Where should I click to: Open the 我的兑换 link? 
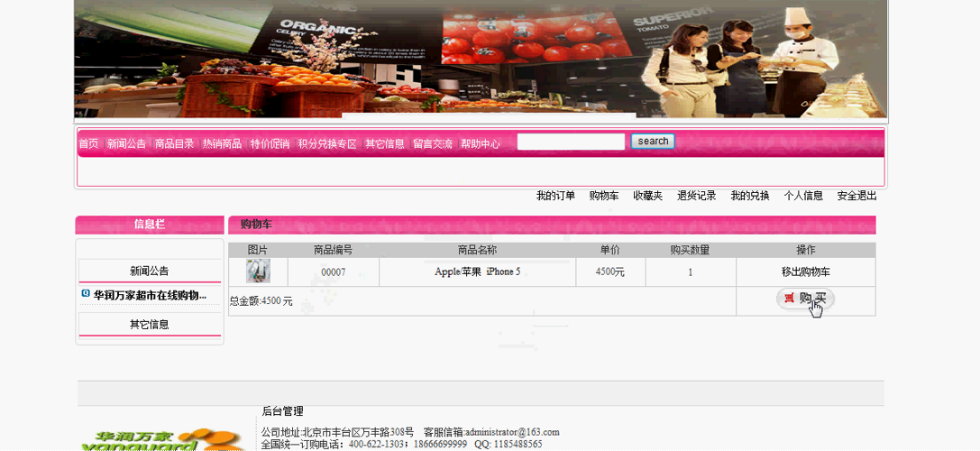(x=750, y=196)
